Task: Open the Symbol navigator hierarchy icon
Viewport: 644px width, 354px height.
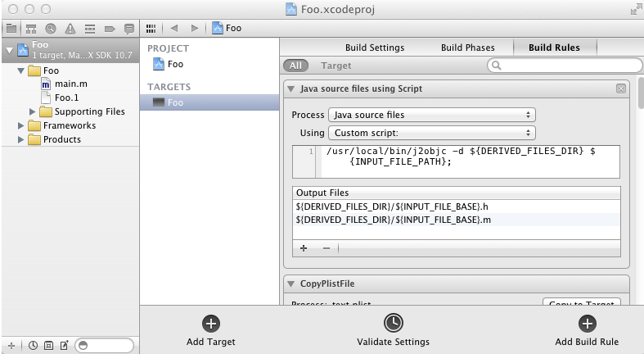Action: (31, 29)
